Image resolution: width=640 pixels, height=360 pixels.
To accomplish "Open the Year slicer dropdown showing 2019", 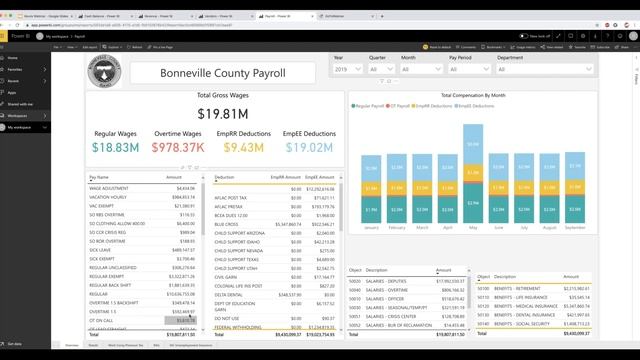I will (348, 69).
